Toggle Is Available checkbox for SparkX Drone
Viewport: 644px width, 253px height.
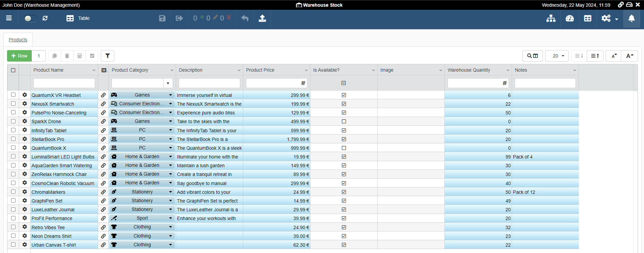click(344, 121)
